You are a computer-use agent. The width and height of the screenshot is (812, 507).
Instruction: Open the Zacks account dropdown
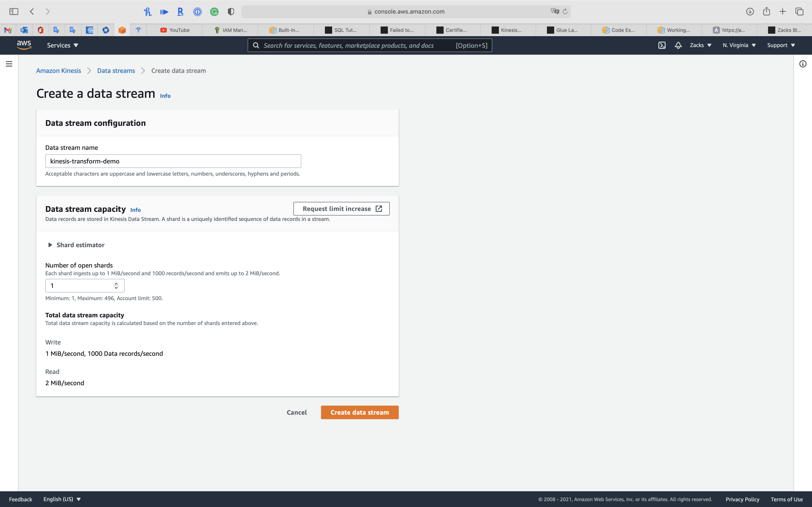(x=700, y=45)
